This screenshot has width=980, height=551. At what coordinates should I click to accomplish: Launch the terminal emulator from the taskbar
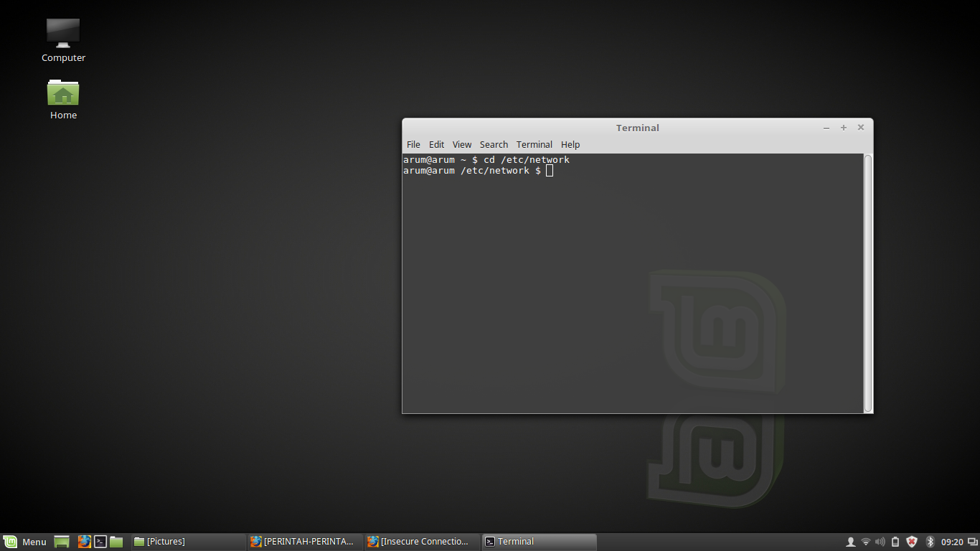[100, 542]
